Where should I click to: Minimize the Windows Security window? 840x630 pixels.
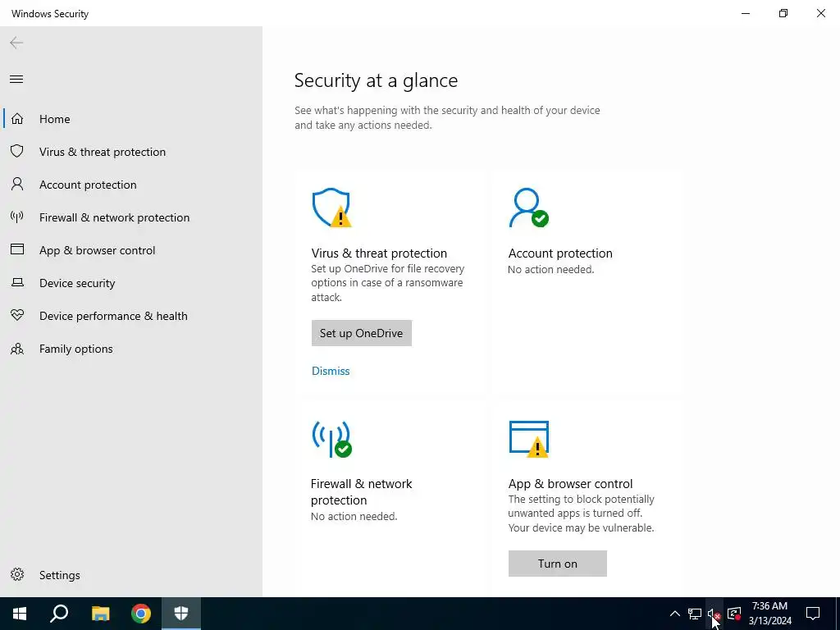[x=746, y=13]
